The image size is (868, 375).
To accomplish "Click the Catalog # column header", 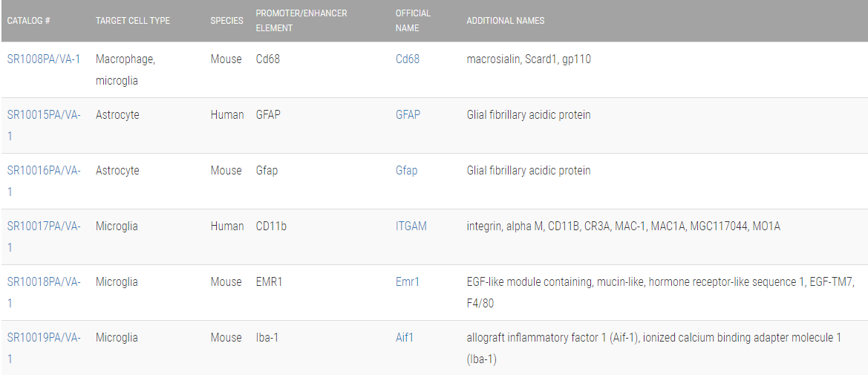I will [29, 21].
